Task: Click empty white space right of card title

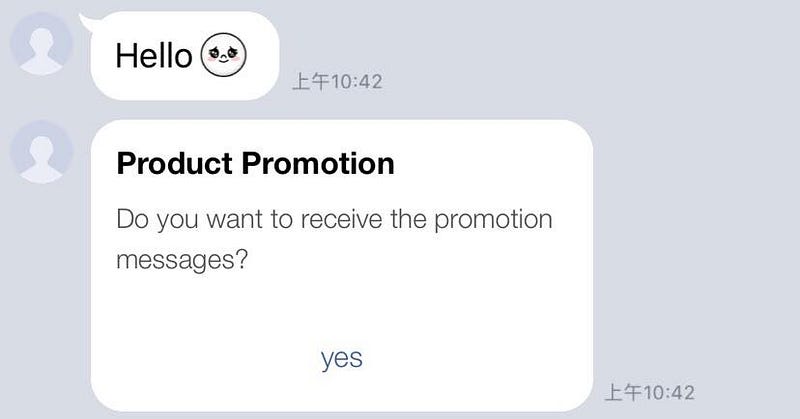Action: pyautogui.click(x=490, y=163)
